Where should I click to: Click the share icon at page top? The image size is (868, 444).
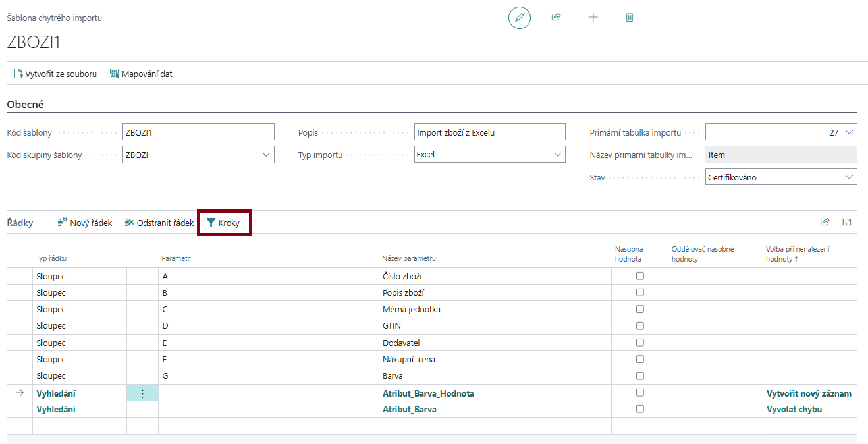(x=556, y=18)
